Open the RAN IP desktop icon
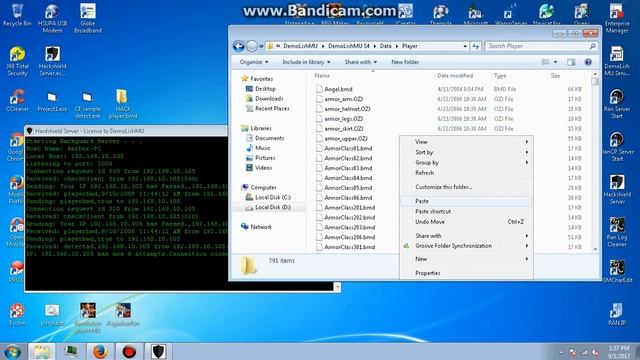 tap(616, 314)
